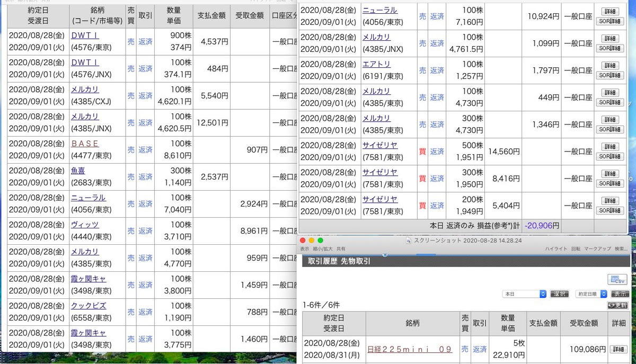Open サイゼリヤ link in 1,949円 row
Image resolution: width=636 pixels, height=364 pixels.
pyautogui.click(x=379, y=199)
